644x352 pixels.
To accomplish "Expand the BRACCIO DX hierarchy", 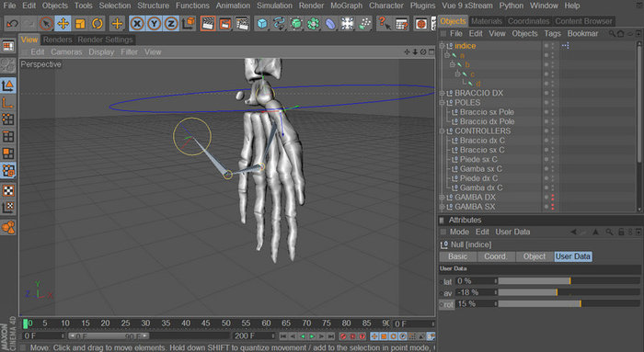I will 442,93.
